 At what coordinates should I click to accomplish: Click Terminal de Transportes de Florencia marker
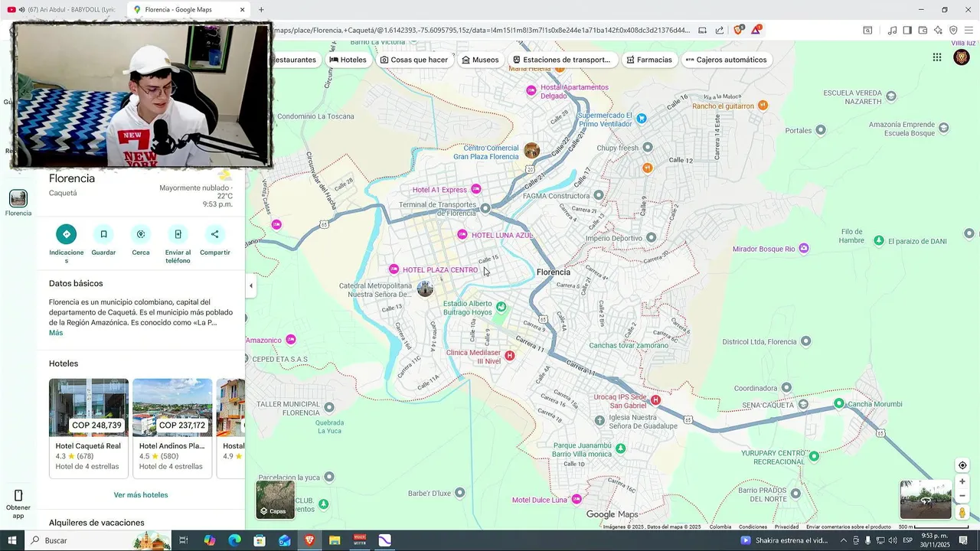[485, 207]
